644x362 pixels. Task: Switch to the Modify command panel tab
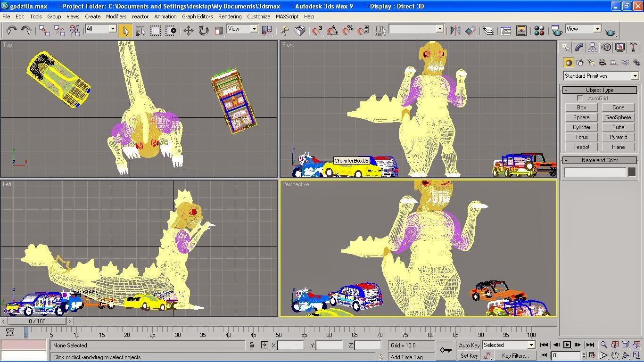[579, 47]
